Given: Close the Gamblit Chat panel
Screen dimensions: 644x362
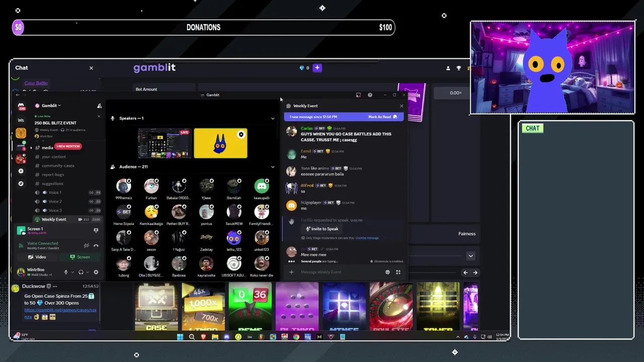Looking at the screenshot, I should (x=91, y=68).
